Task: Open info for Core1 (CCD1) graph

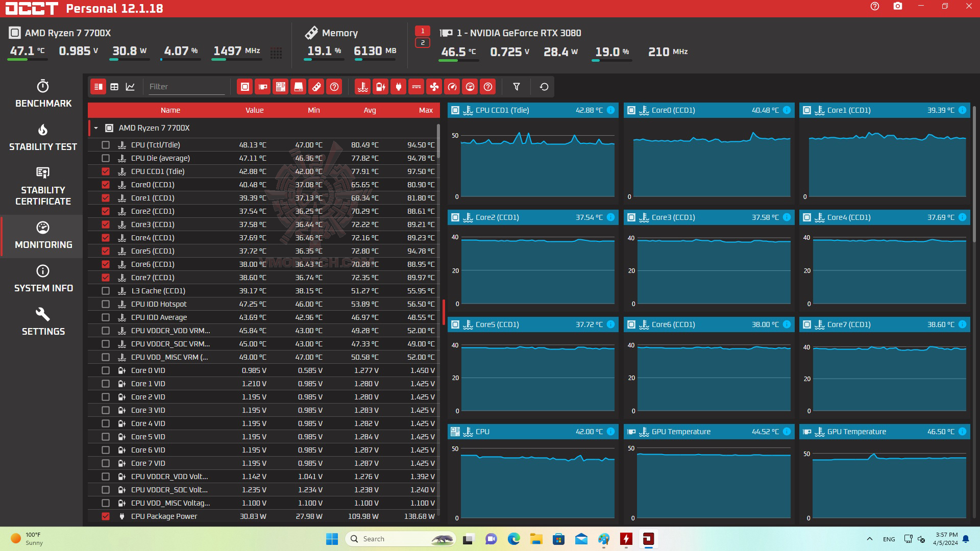Action: [962, 110]
